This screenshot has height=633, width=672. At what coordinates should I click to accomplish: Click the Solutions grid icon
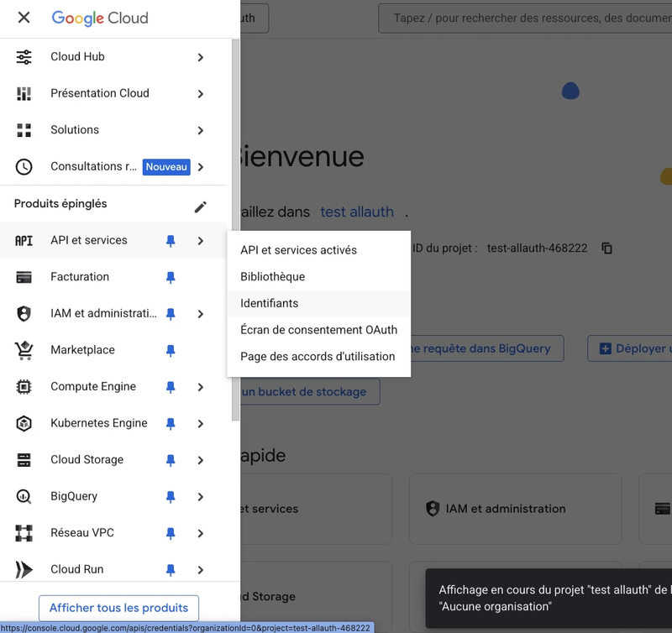(24, 130)
